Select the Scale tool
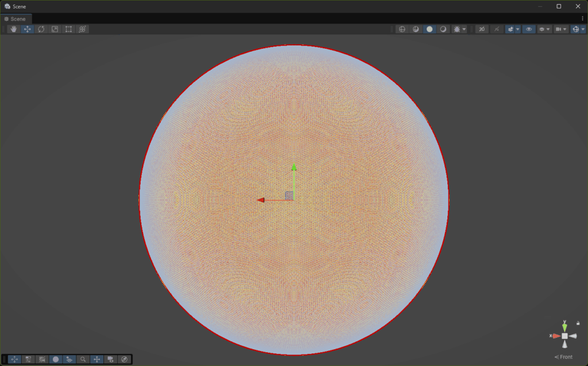This screenshot has height=366, width=588. click(55, 29)
